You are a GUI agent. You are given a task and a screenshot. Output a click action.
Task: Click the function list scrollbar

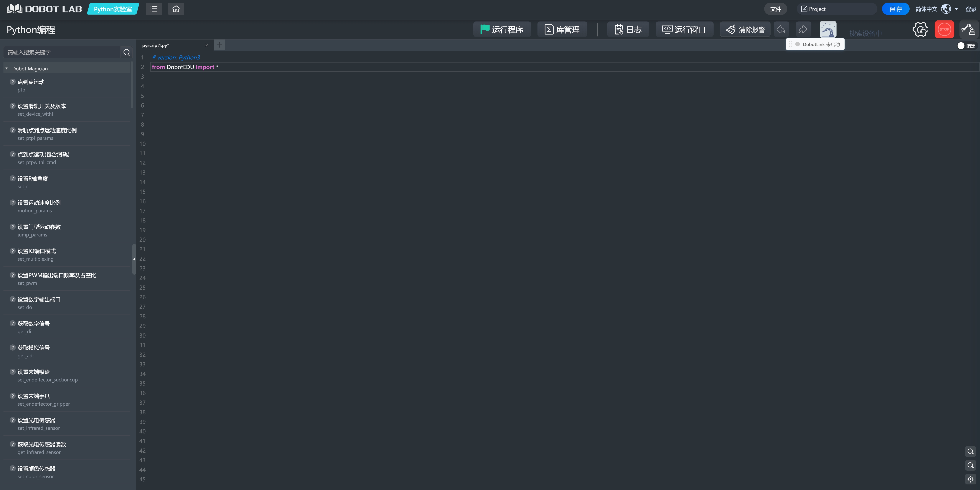click(x=132, y=84)
